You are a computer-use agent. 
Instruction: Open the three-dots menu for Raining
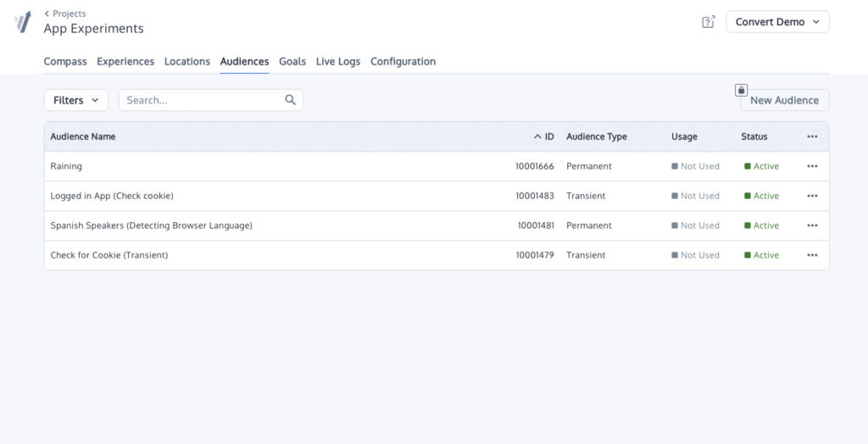click(x=812, y=166)
